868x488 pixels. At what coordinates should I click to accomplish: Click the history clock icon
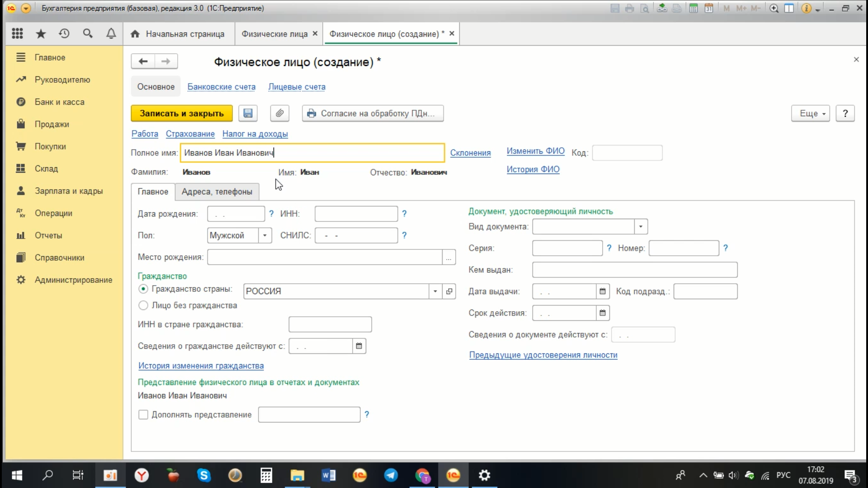pos(64,34)
